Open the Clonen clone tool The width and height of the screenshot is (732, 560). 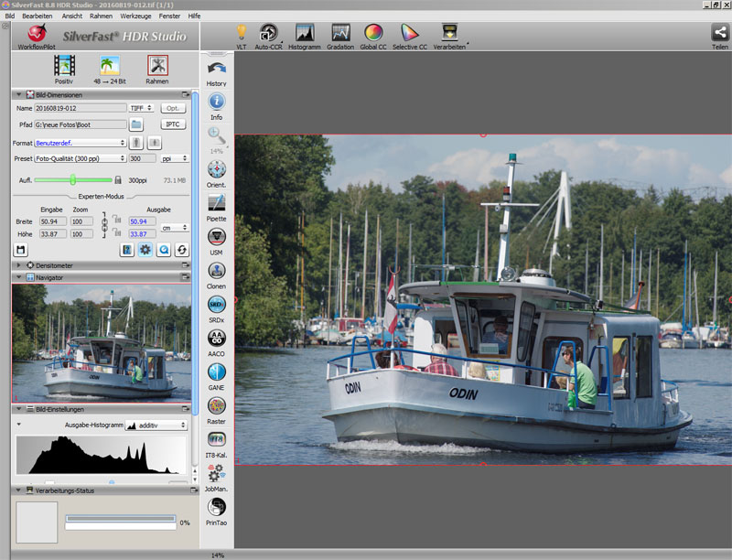pyautogui.click(x=217, y=270)
